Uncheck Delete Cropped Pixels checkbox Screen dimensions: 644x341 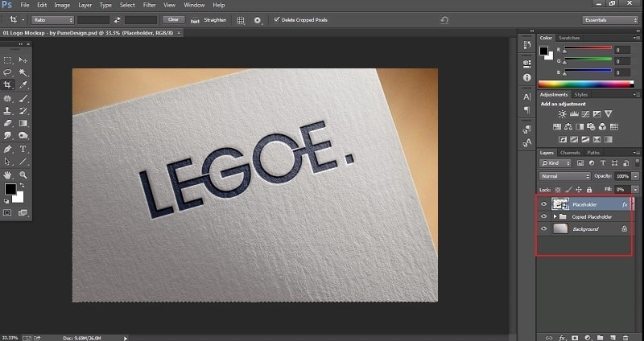coord(278,19)
